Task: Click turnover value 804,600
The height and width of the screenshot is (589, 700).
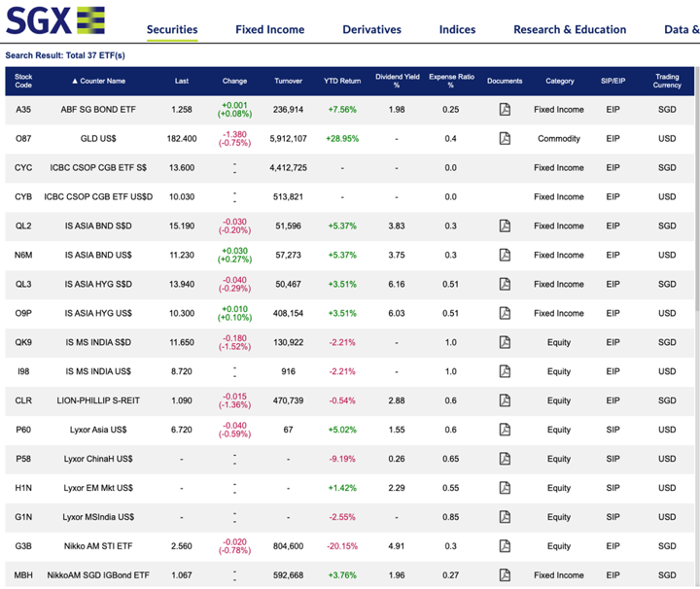Action: pyautogui.click(x=289, y=546)
